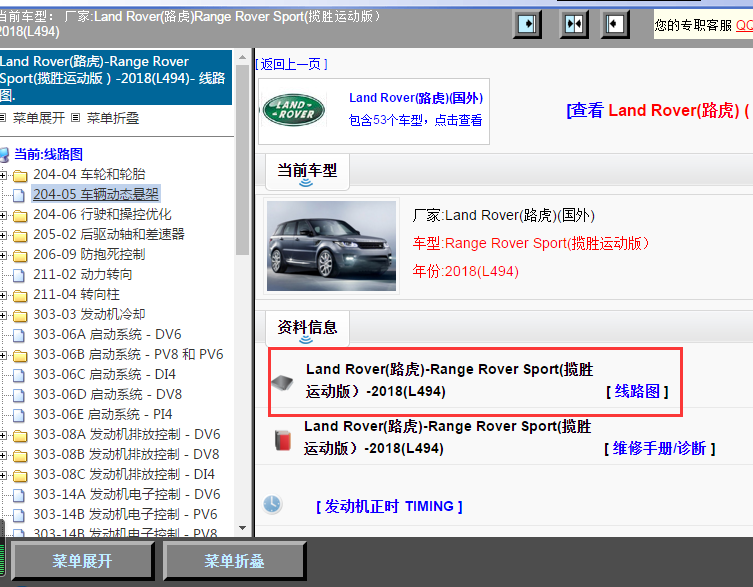Expand the 303-03 发动机冷却 tree node
753x587 pixels.
[x=3, y=316]
